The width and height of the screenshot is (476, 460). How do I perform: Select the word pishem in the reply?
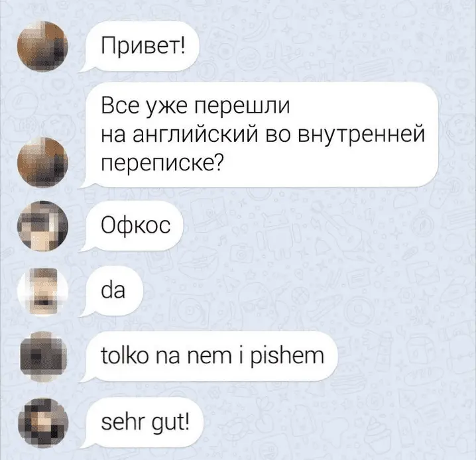point(287,357)
